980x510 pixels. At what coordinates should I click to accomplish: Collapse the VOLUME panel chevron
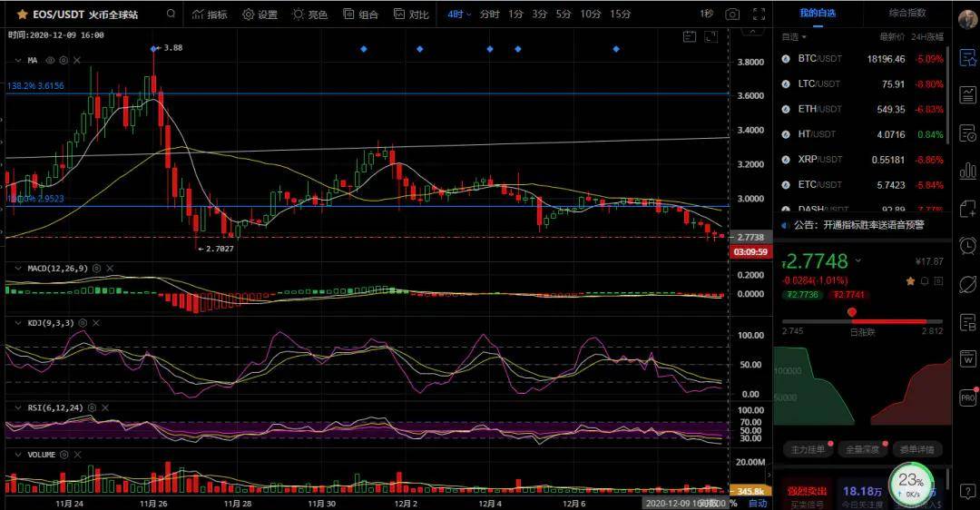pos(18,455)
